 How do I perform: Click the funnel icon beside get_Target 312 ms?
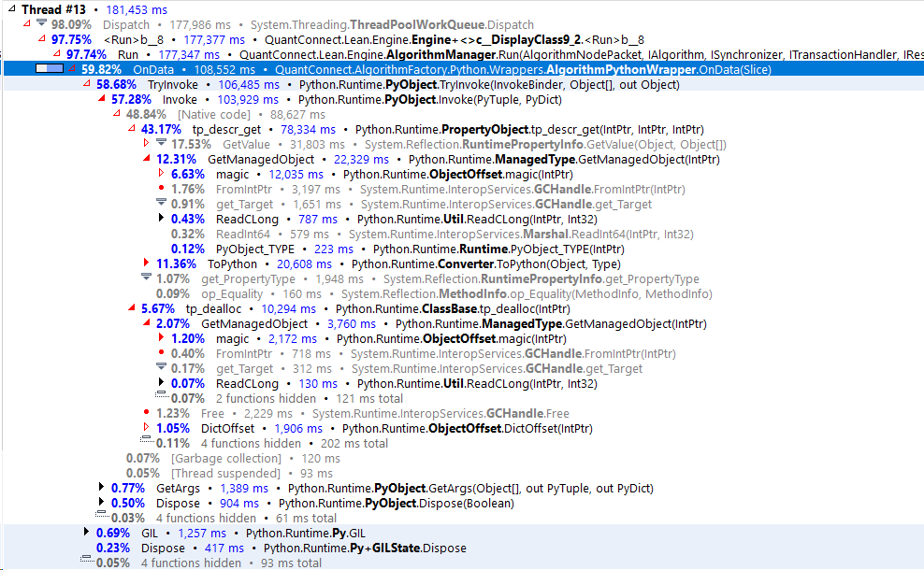162,367
